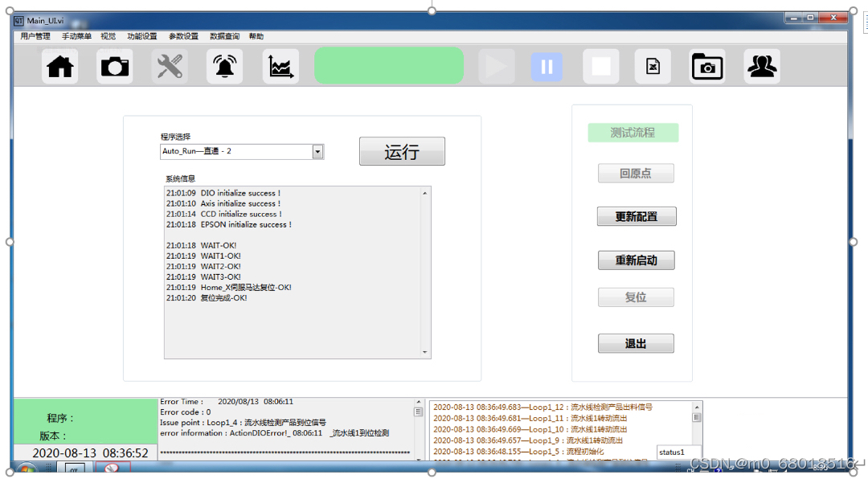Screen dimensions: 868x479
Task: Open the user accounts icon
Action: point(762,67)
